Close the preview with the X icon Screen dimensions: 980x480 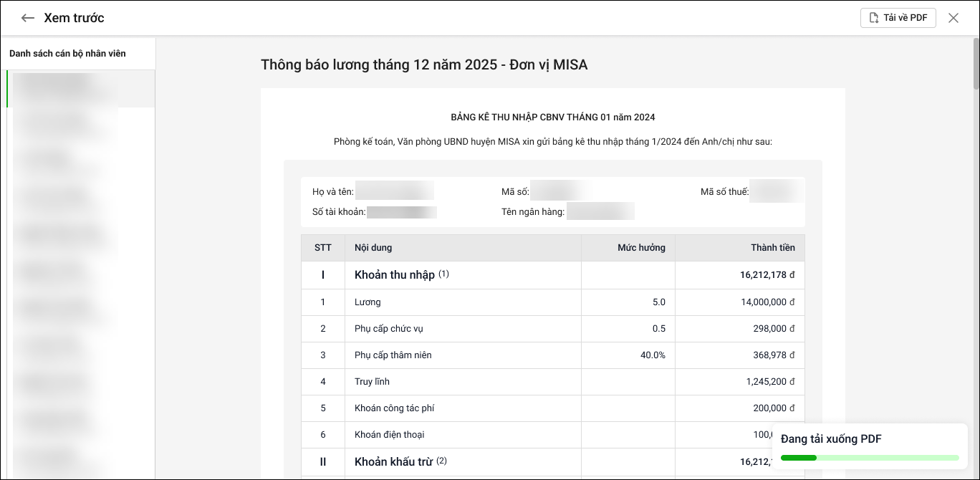point(953,18)
